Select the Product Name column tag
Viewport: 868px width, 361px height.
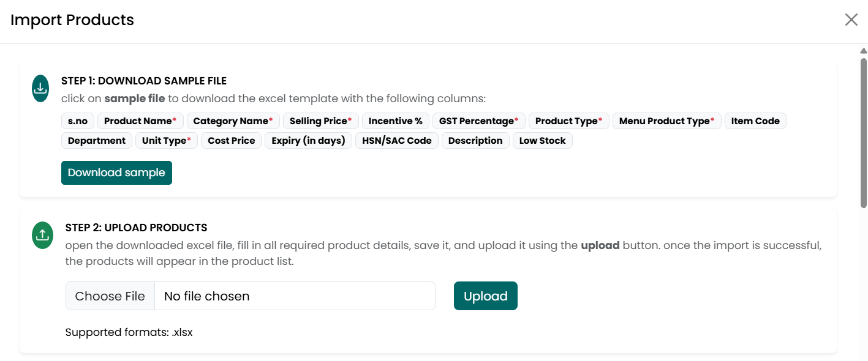(x=140, y=121)
